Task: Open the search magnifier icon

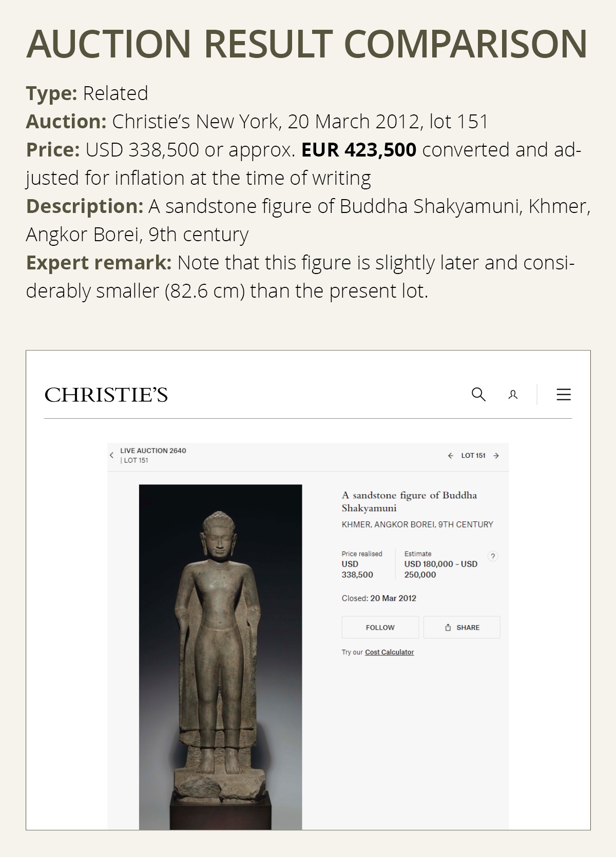Action: [479, 395]
